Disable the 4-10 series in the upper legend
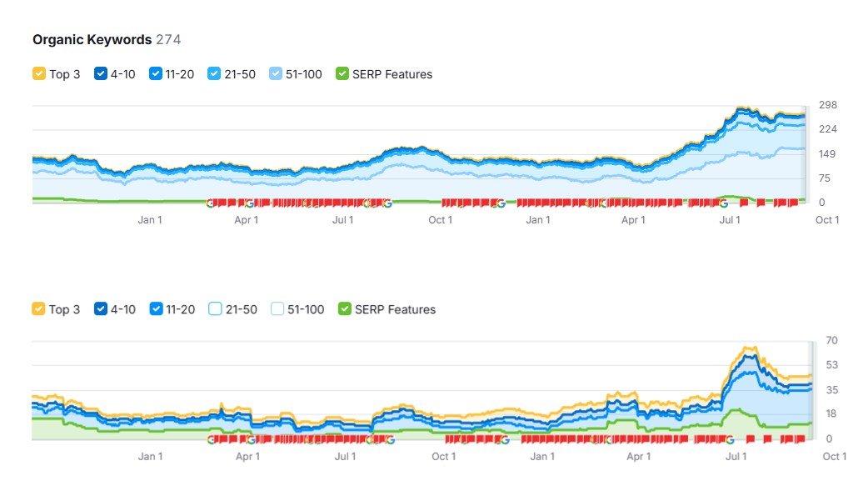Image resolution: width=868 pixels, height=491 pixels. (101, 74)
